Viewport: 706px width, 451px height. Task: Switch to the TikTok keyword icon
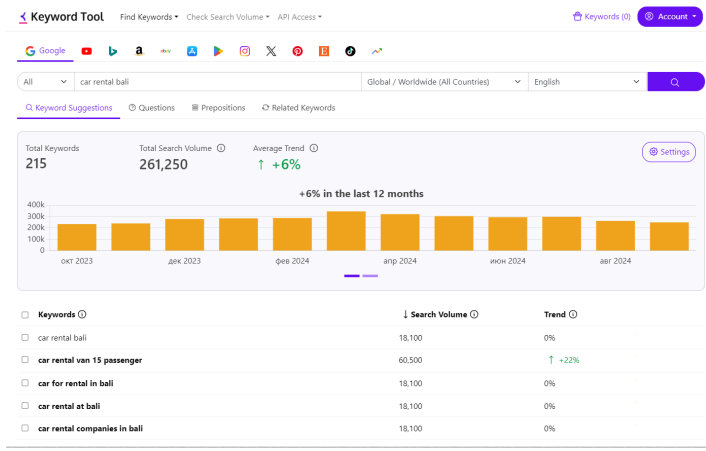[x=350, y=51]
